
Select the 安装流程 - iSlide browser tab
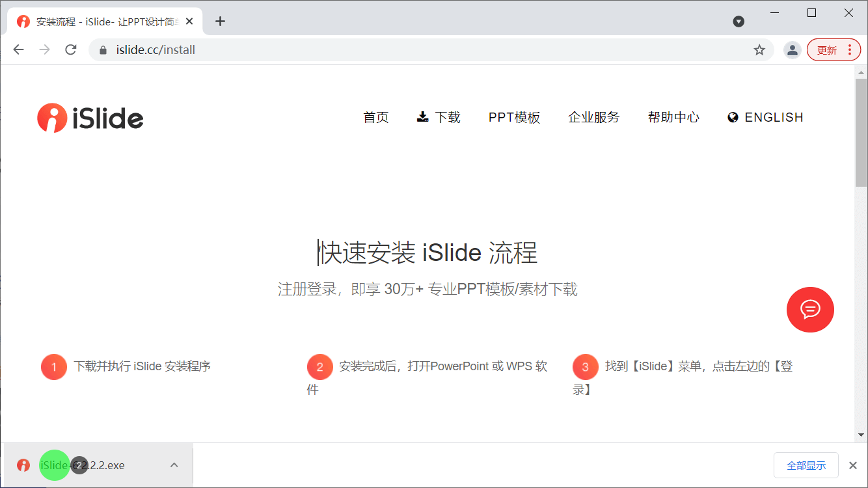(104, 21)
